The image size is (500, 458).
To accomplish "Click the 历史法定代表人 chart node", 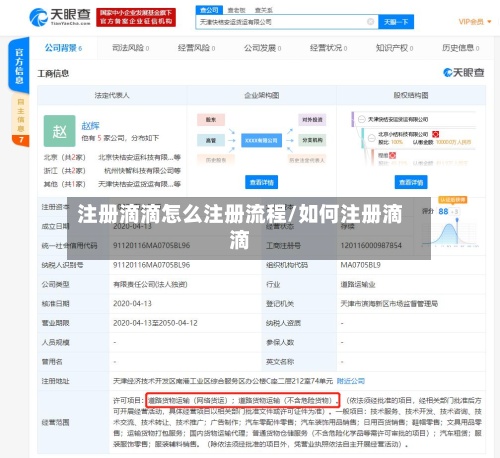I will click(307, 160).
